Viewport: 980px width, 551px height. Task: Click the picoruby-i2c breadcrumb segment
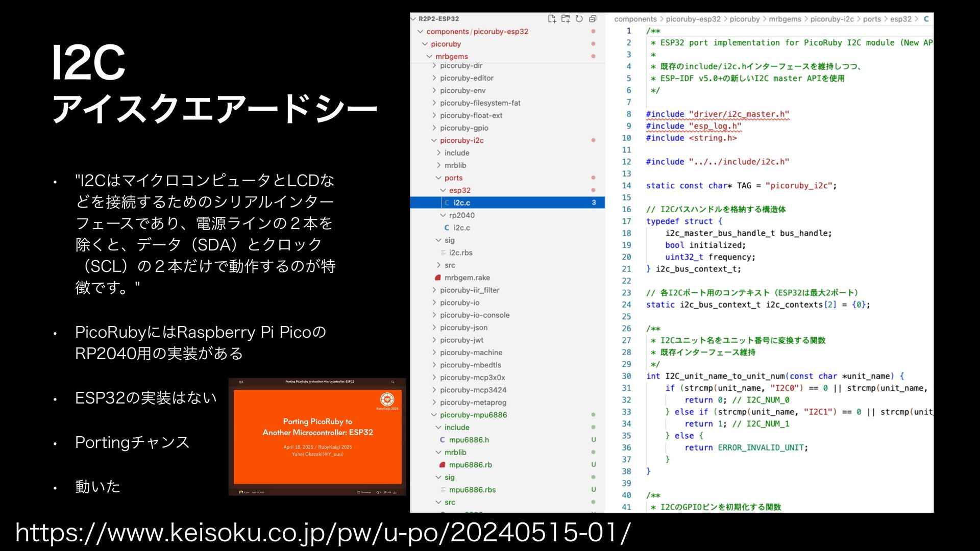pos(831,19)
